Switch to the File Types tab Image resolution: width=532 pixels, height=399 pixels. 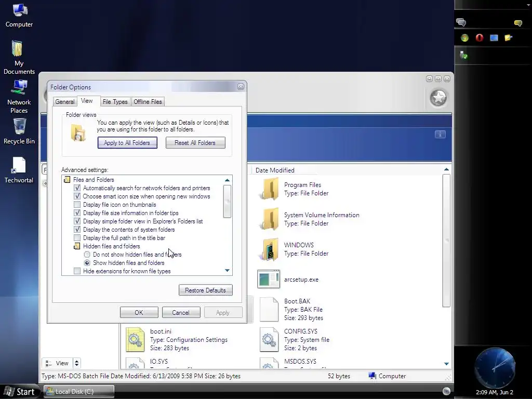pos(115,102)
